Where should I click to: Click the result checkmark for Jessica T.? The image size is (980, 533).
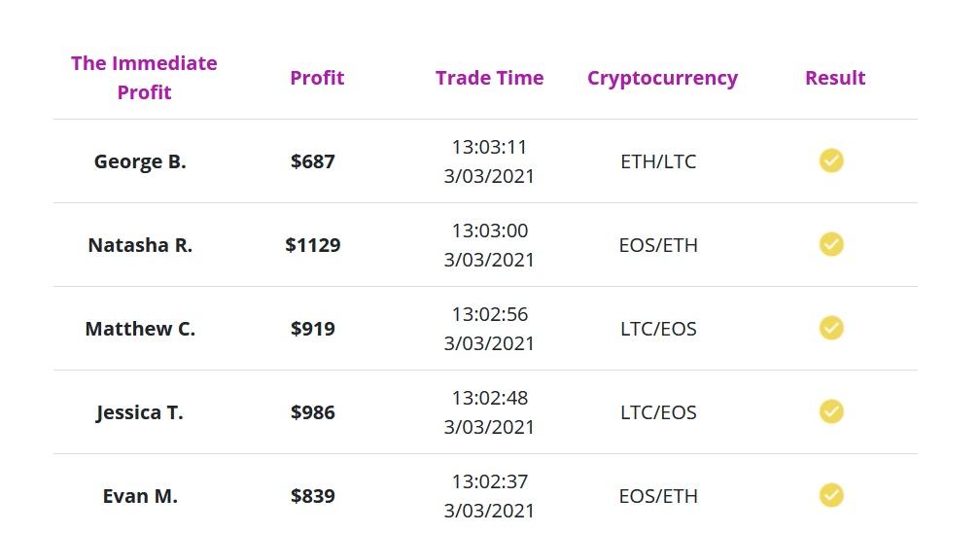pyautogui.click(x=831, y=411)
